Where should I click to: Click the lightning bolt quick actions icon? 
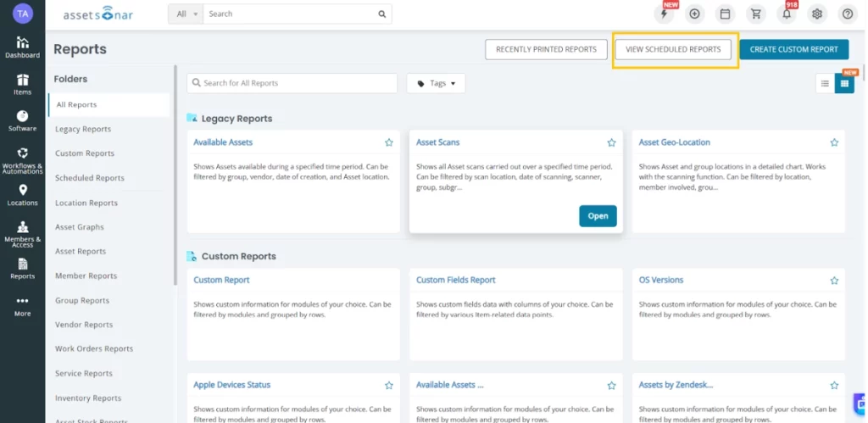point(664,14)
